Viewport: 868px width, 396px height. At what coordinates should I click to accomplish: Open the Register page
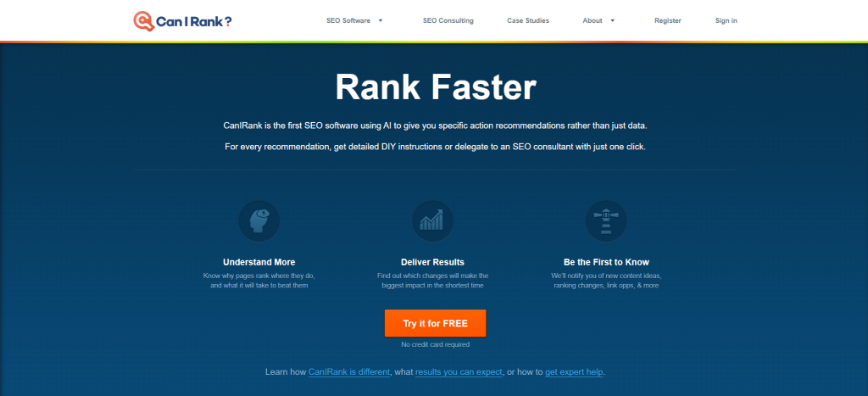click(x=668, y=20)
